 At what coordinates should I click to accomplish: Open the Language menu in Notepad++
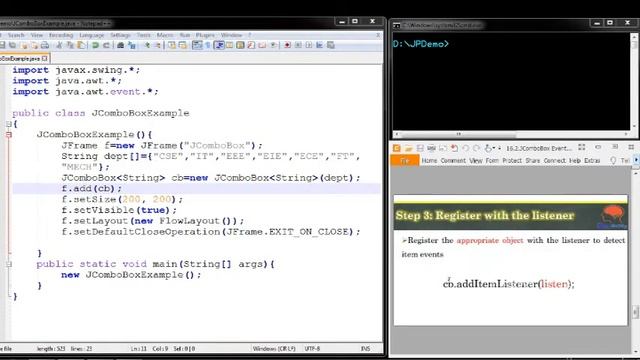point(92,35)
